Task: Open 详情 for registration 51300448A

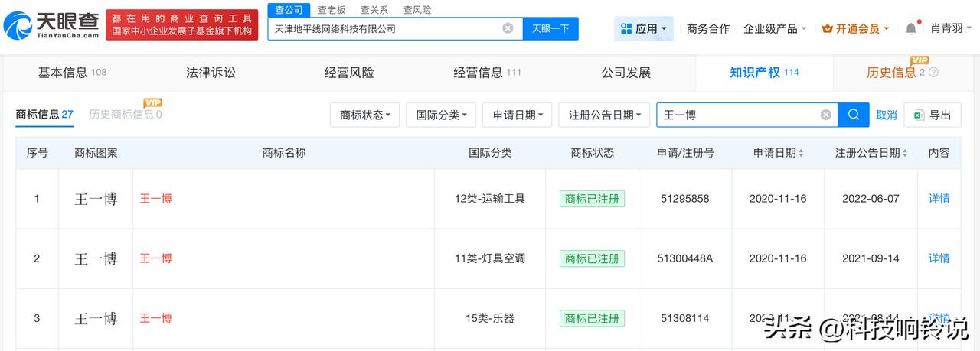Action: click(x=939, y=258)
